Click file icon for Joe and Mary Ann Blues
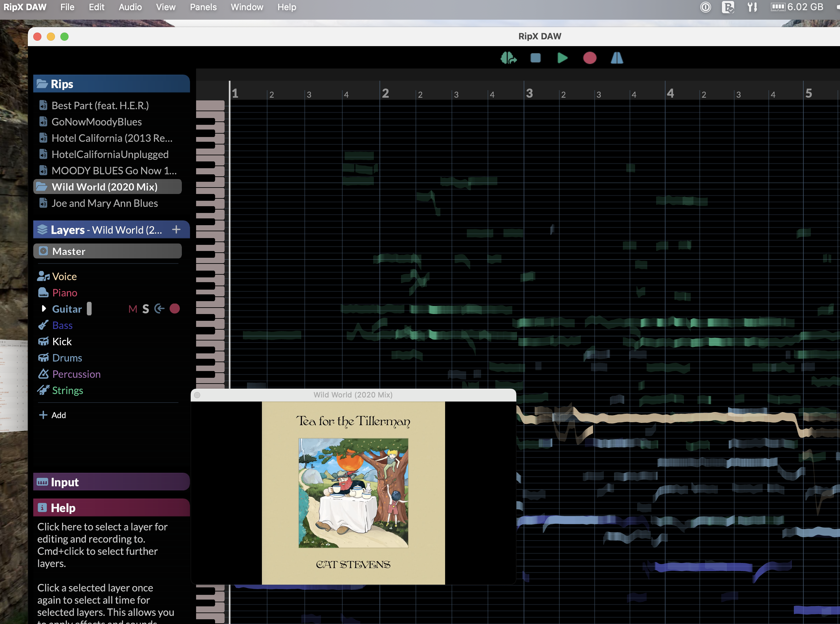840x624 pixels. tap(43, 203)
